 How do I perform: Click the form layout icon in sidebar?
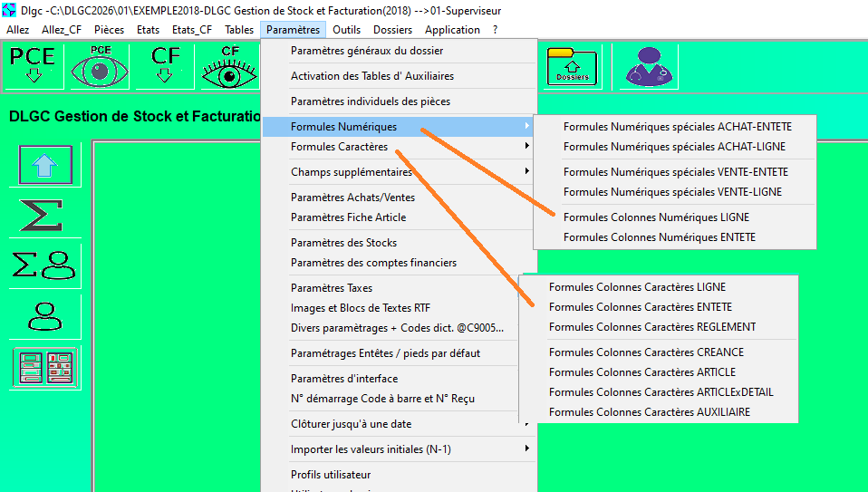[45, 368]
